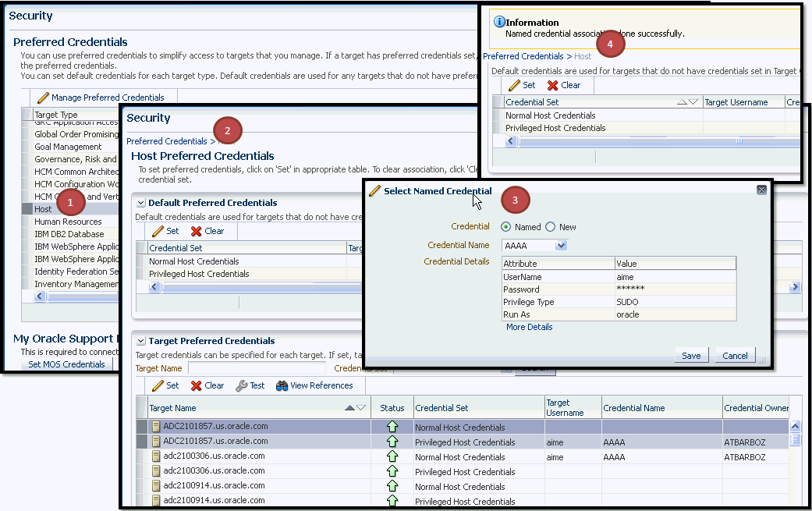Screen dimensions: 812x511
Task: Click More Details link in dialog
Action: (x=530, y=327)
